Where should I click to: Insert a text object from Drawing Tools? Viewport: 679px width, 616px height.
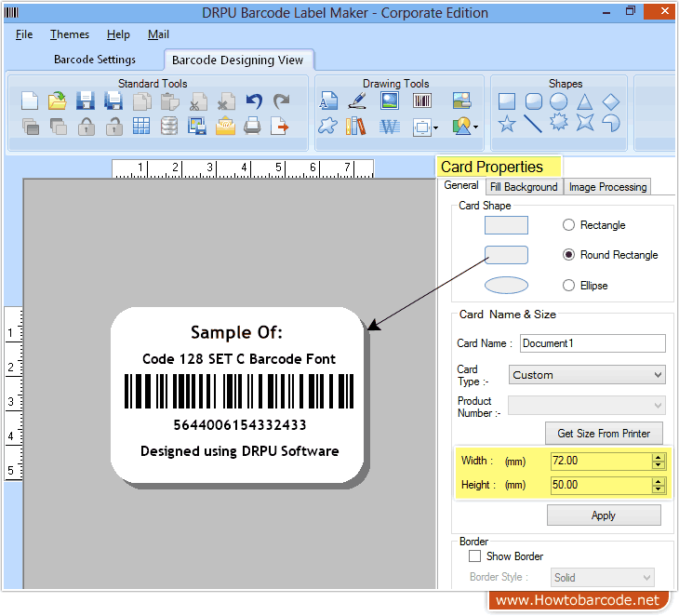pyautogui.click(x=328, y=100)
